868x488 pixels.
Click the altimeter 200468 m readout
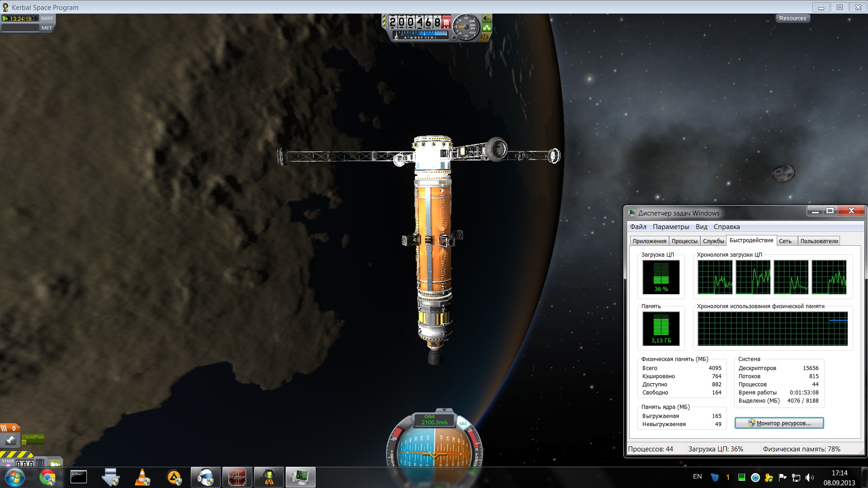[x=420, y=22]
